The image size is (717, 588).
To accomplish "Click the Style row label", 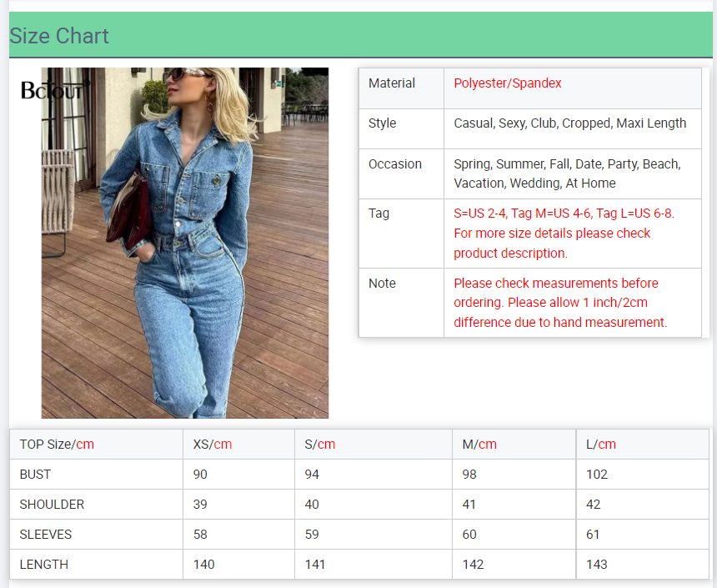I will coord(383,123).
